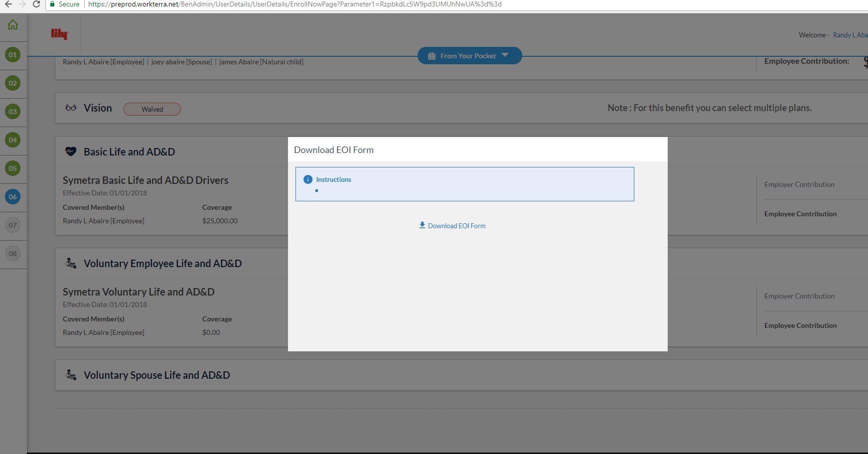Screen dimensions: 868x454
Task: Open step 03 in the sidebar
Action: 13,112
